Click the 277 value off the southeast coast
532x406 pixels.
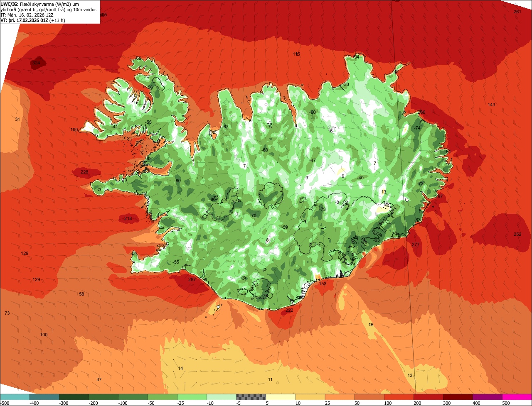tap(416, 245)
